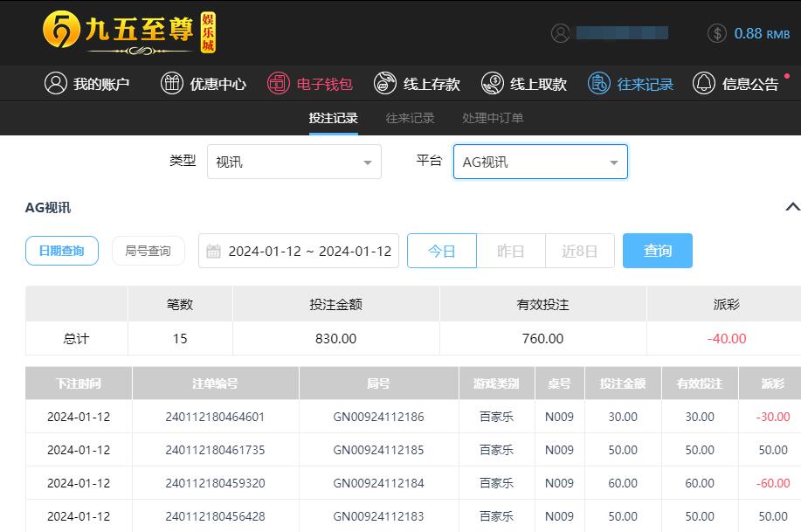The width and height of the screenshot is (801, 532).
Task: Click total payout value -40.00
Action: (x=727, y=339)
